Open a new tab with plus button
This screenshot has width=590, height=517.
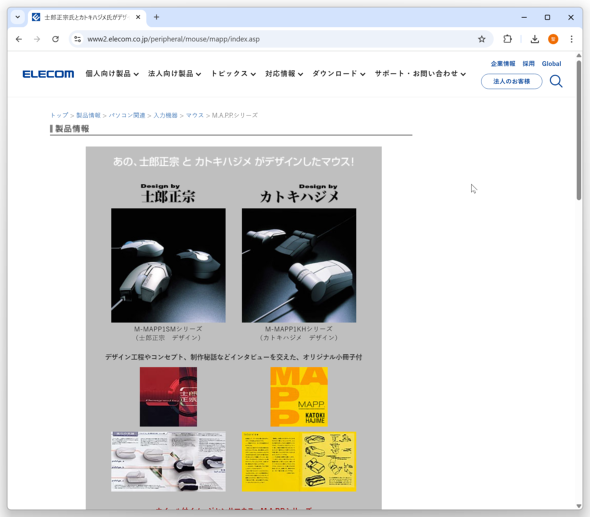click(x=157, y=17)
